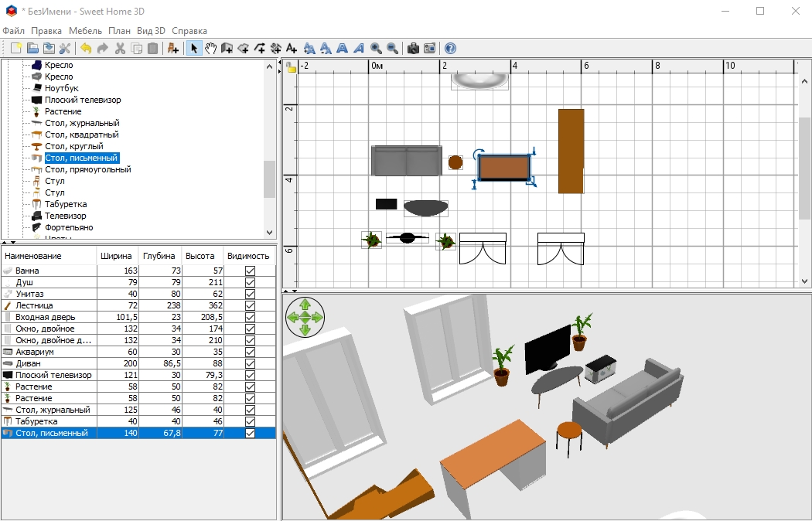This screenshot has width=812, height=521.
Task: Open an existing home file
Action: 32,48
